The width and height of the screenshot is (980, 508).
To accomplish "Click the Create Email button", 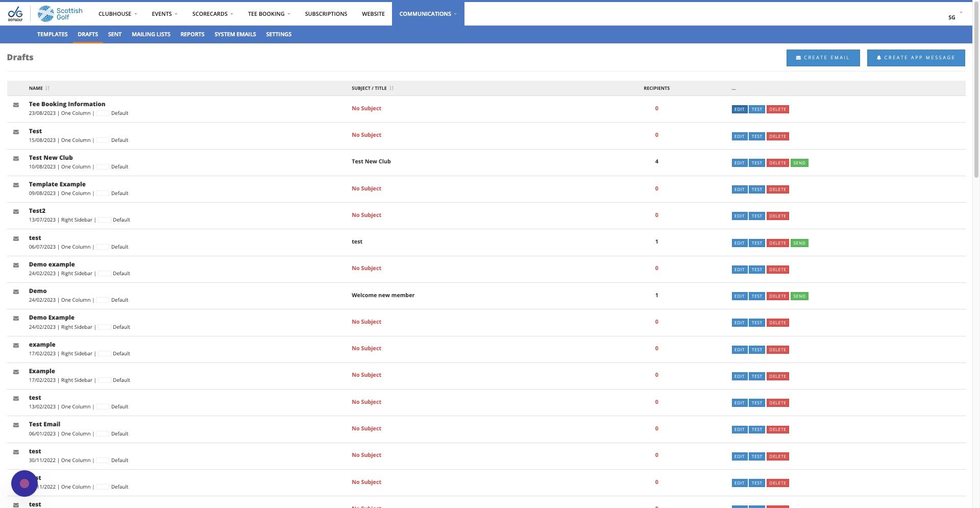I will [x=823, y=58].
